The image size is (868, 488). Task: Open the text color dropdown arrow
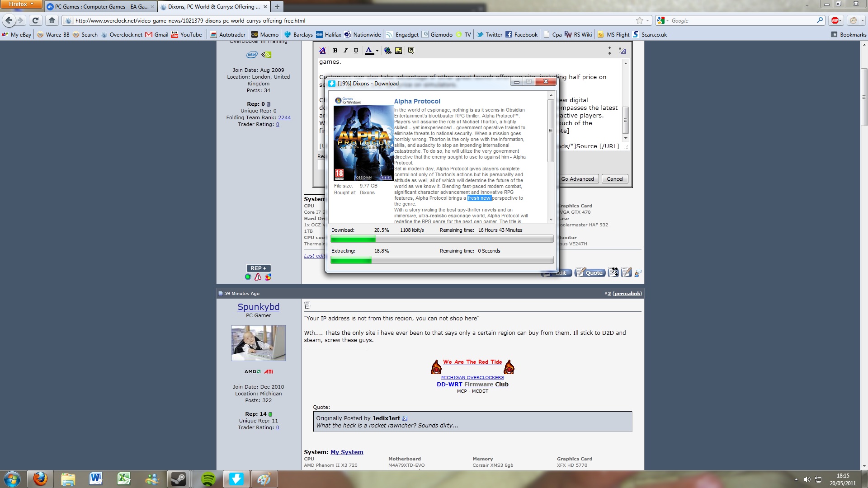tap(377, 51)
